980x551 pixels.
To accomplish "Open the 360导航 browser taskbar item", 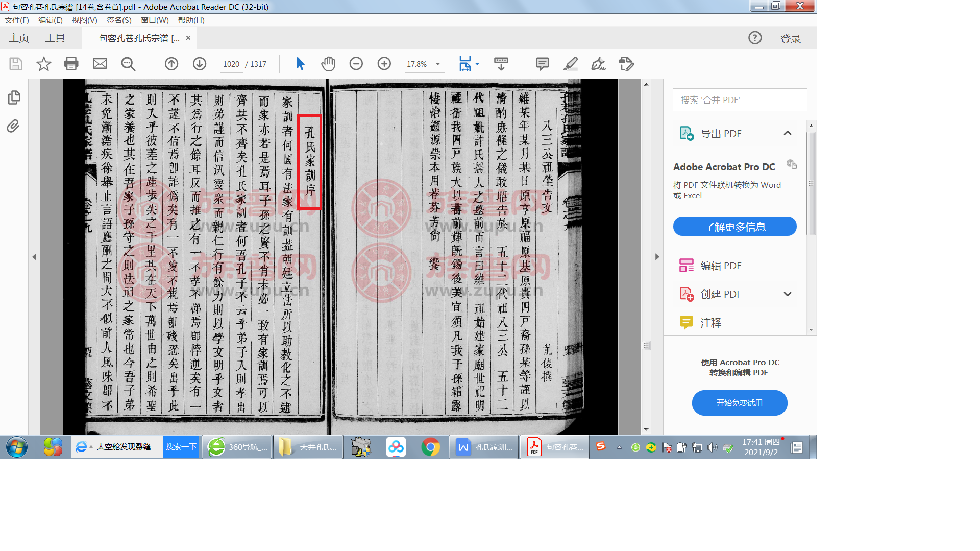I will (x=237, y=447).
